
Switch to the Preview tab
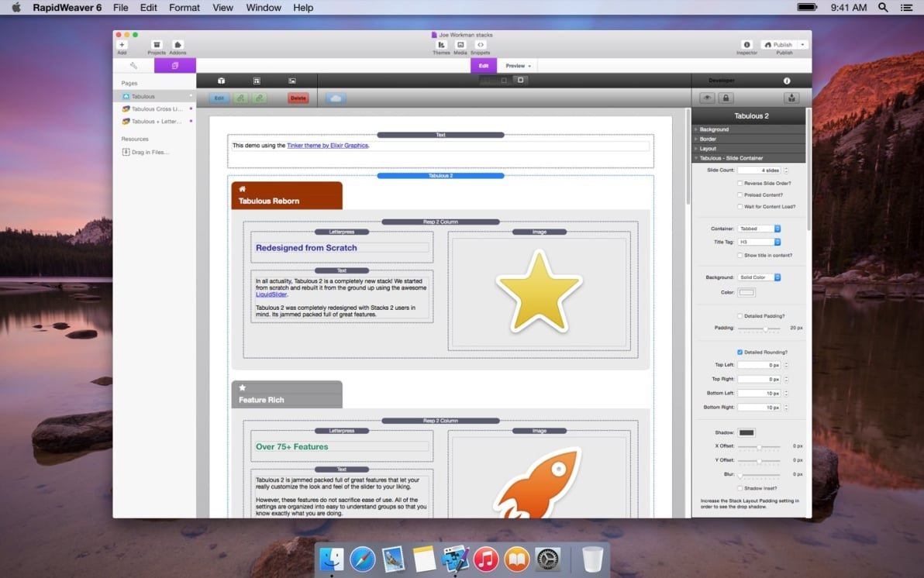(516, 66)
